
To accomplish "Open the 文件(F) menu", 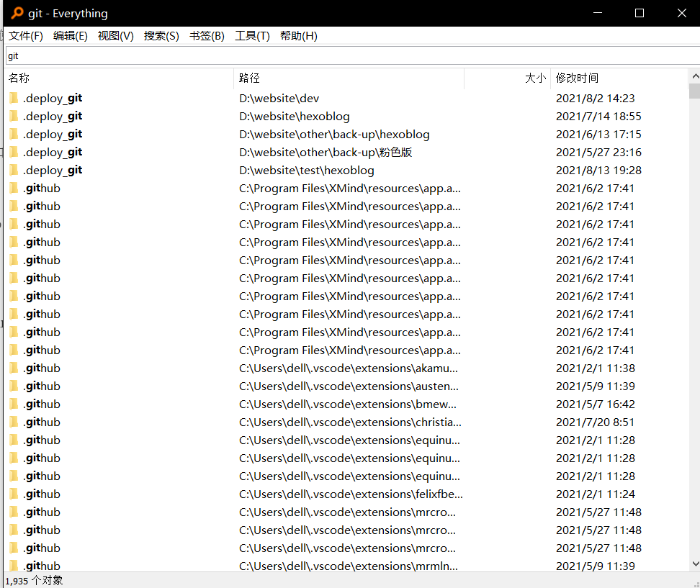I will (26, 36).
